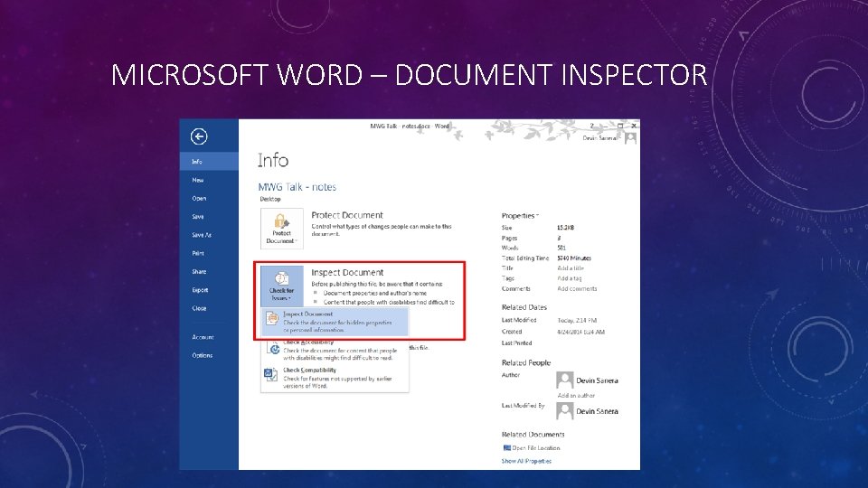Click the Check Compatibility Word icon
868x488 pixels.
(270, 374)
